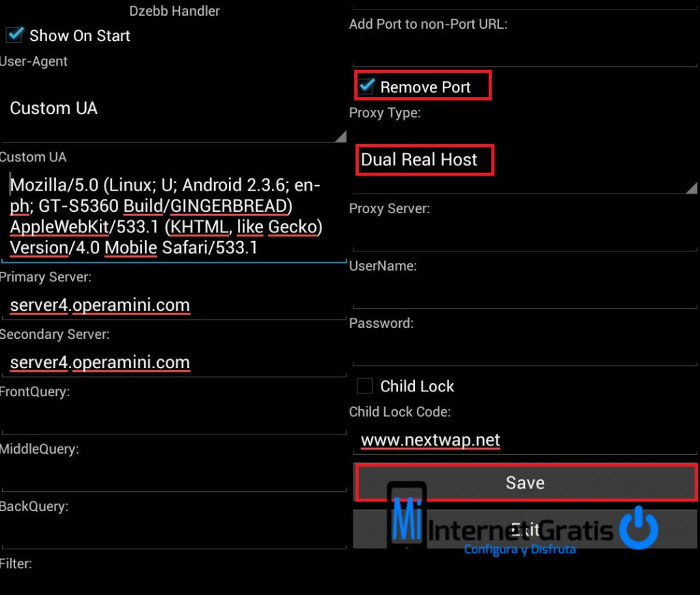Click inside the FrontQuery field
The width and height of the screenshot is (700, 595).
(x=171, y=417)
